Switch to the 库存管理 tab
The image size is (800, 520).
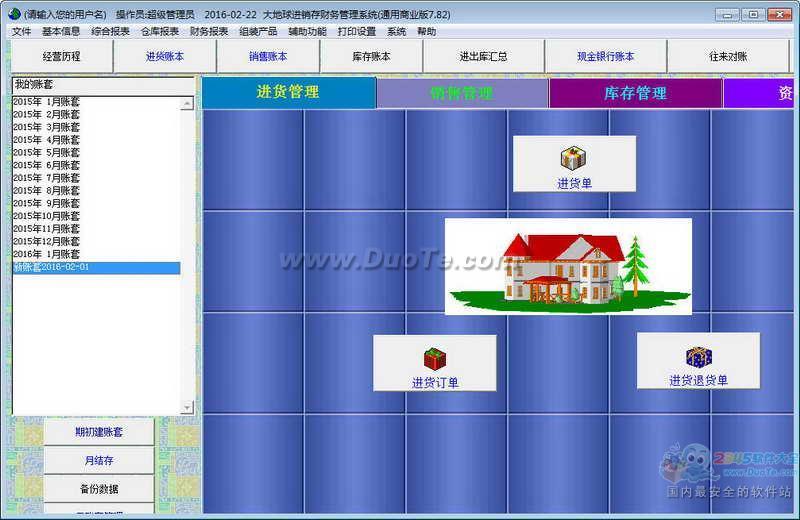635,93
